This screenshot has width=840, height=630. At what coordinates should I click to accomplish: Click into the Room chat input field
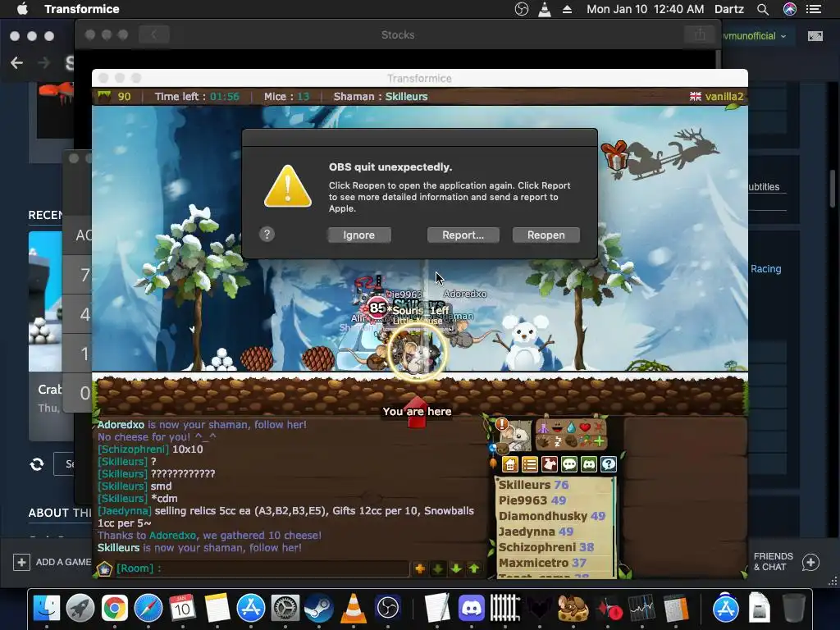[262, 568]
